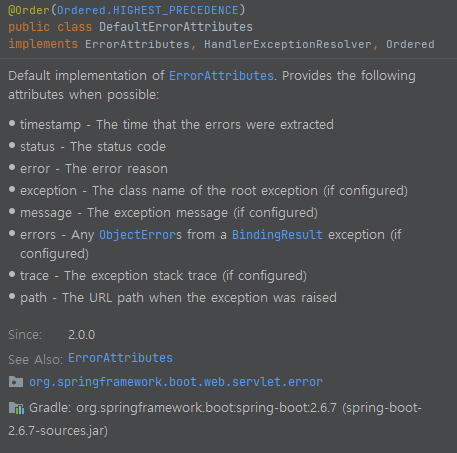Click HandlerExceptionResolver in the implements clause
The height and width of the screenshot is (453, 457).
[x=288, y=44]
